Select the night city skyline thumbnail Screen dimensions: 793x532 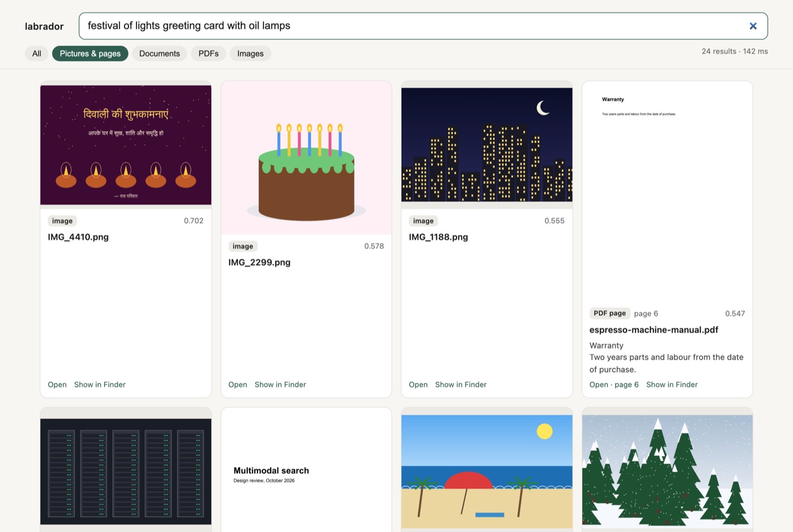487,145
